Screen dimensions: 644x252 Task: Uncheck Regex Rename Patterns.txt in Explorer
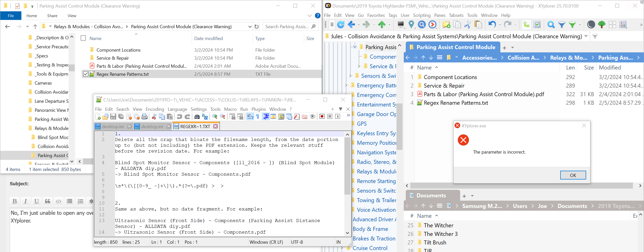[x=86, y=74]
